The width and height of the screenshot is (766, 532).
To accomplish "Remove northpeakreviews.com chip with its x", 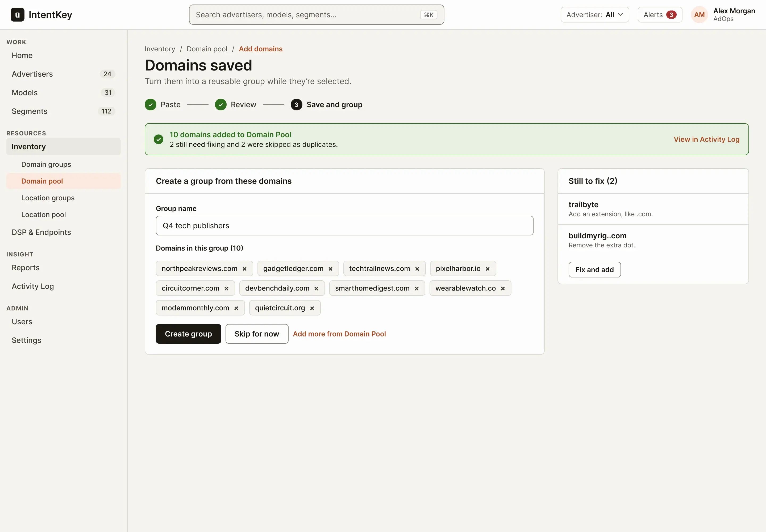I will [x=245, y=269].
